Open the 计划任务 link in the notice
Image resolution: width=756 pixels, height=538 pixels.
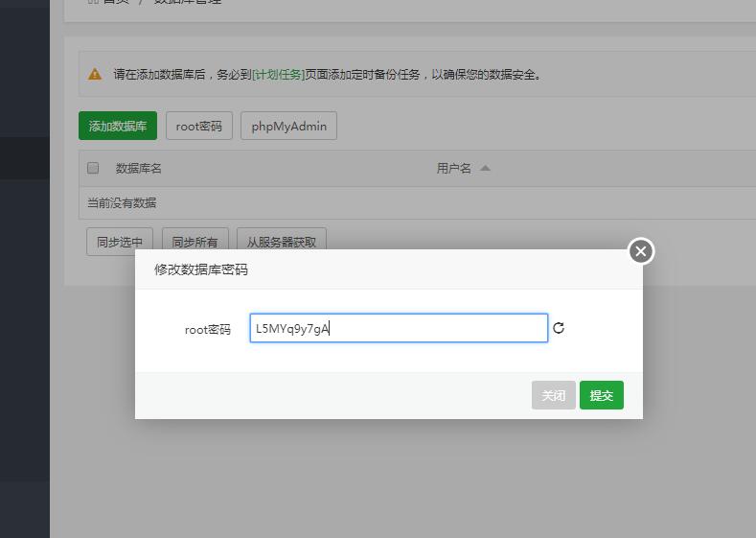point(278,74)
